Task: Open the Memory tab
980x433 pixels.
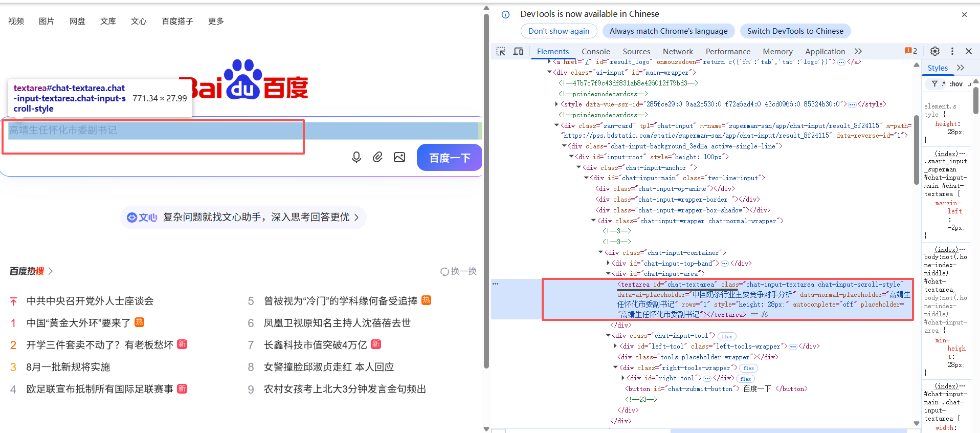Action: (x=777, y=51)
